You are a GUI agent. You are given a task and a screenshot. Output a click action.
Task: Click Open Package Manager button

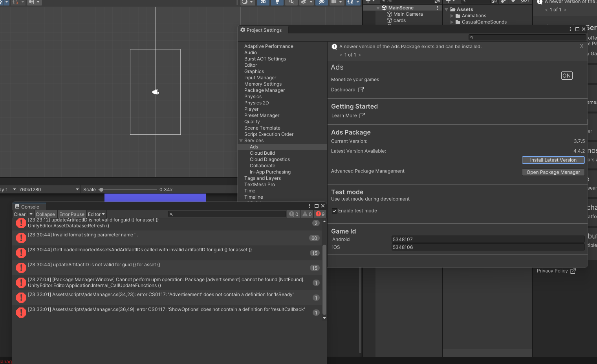tap(553, 172)
